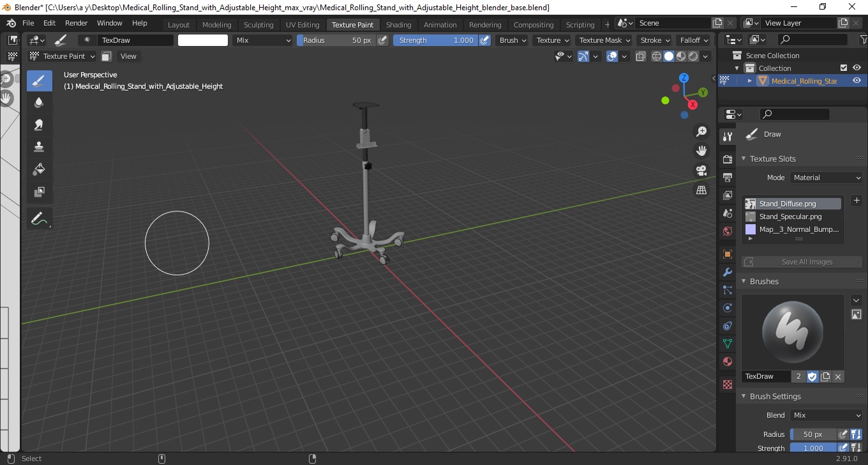
Task: Open the Physics properties tab
Action: pyautogui.click(x=727, y=308)
